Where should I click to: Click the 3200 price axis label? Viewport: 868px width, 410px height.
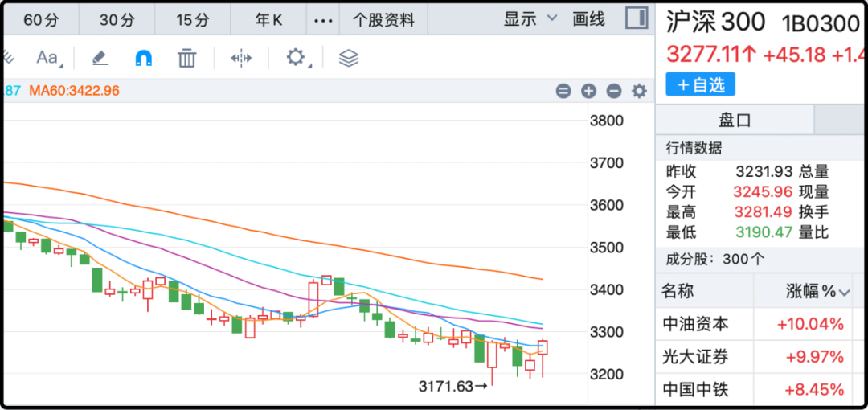point(607,374)
